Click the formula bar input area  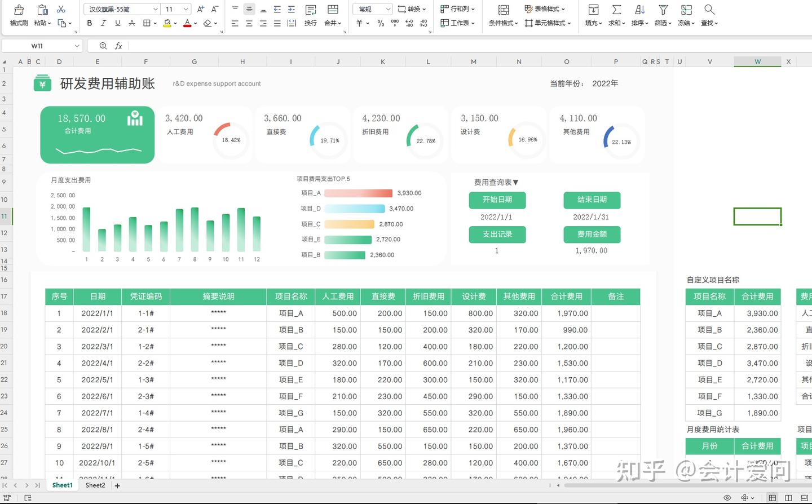point(470,46)
